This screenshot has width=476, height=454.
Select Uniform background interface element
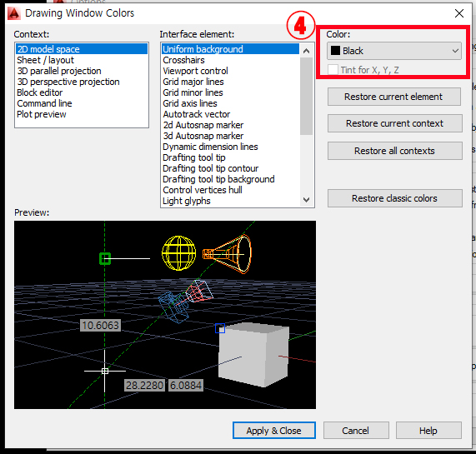click(x=230, y=49)
